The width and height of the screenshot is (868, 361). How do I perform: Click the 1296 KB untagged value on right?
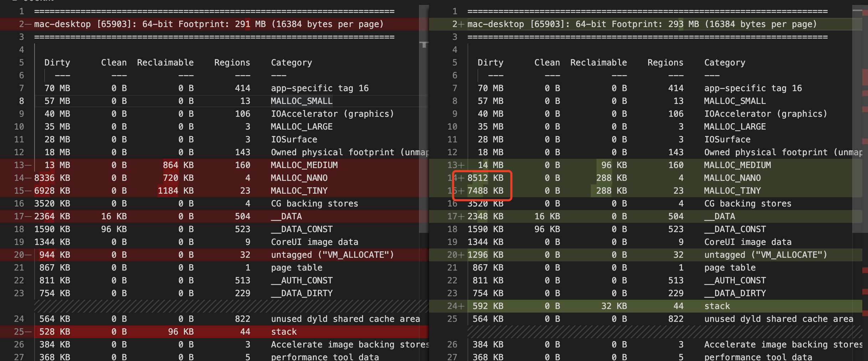[x=485, y=255]
